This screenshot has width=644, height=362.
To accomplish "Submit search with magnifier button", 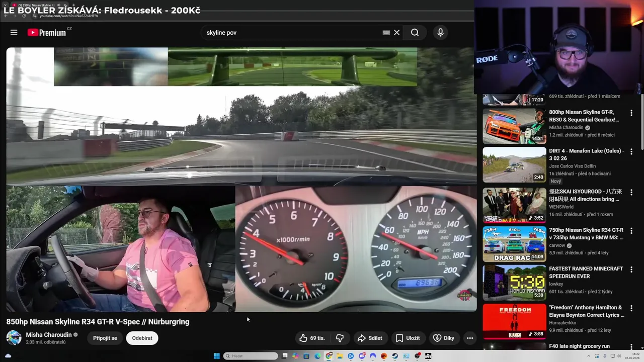I will click(x=415, y=32).
